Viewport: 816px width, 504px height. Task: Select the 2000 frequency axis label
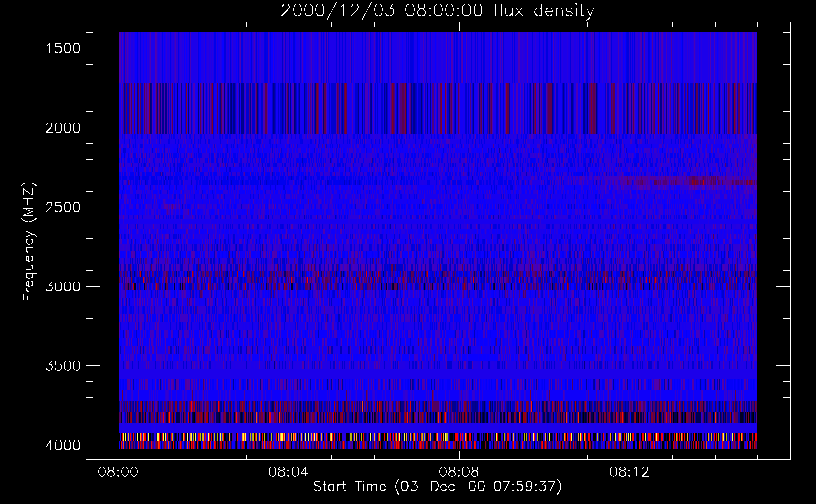click(63, 128)
